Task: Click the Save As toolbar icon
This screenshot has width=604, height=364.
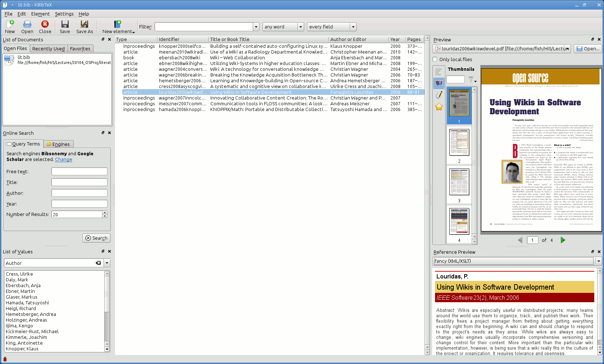Action: [x=84, y=27]
